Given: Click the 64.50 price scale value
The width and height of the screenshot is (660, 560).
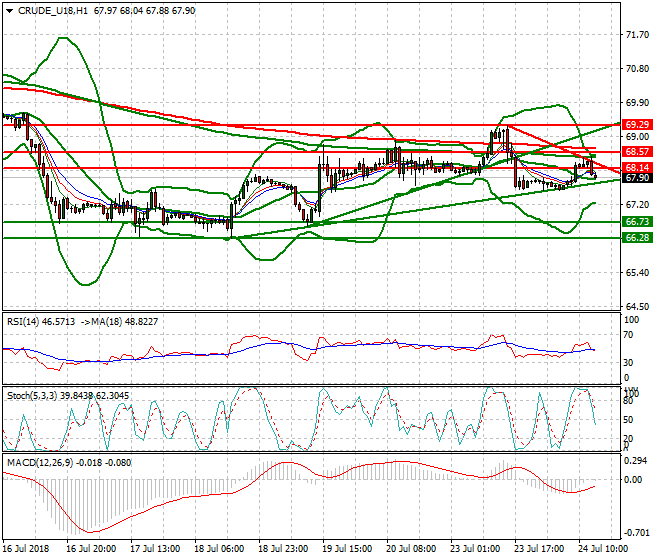Looking at the screenshot, I should [637, 307].
